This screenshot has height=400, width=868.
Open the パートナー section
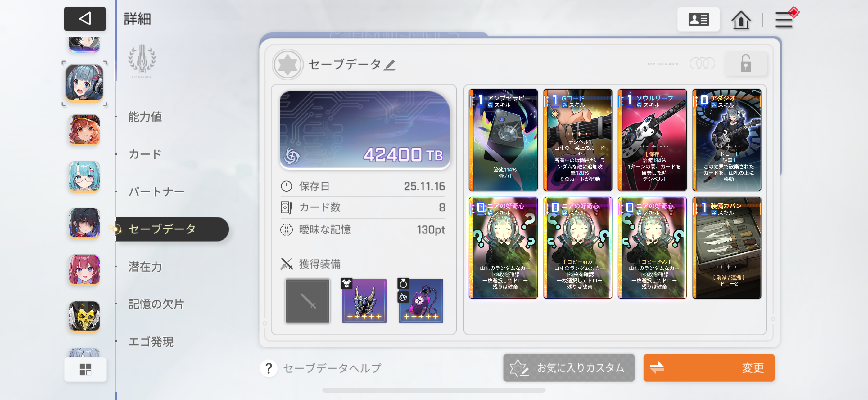[156, 192]
